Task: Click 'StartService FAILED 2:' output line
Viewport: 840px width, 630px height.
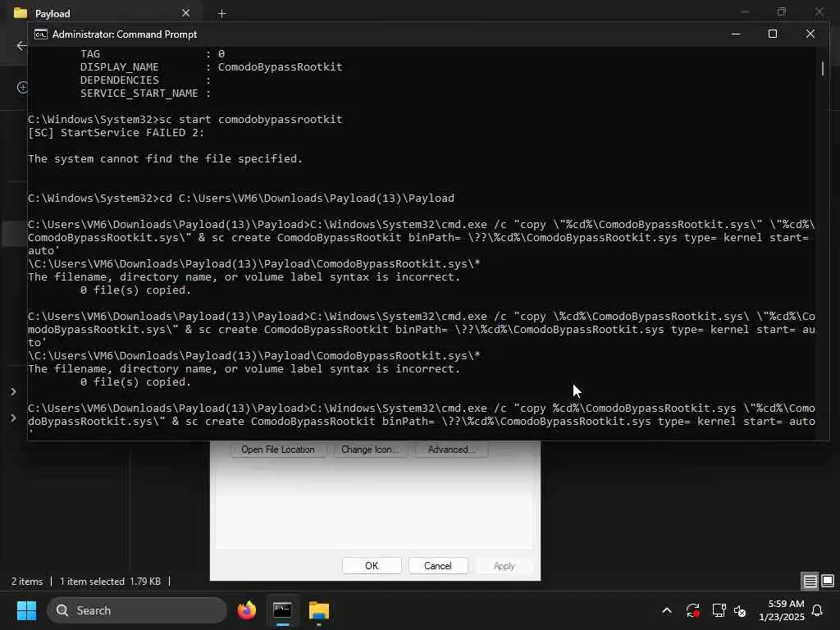Action: click(116, 132)
